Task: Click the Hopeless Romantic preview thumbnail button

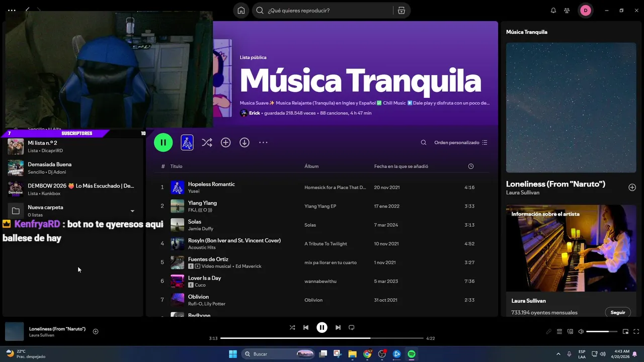Action: [x=187, y=142]
